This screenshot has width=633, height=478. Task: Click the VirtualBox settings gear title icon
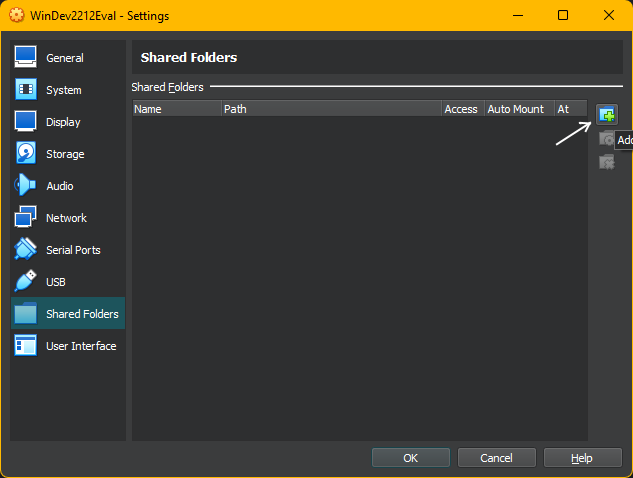coord(17,15)
